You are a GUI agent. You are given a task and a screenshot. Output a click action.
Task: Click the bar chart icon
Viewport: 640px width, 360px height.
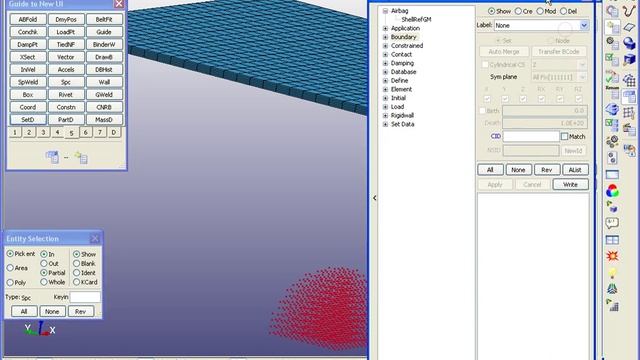pyautogui.click(x=612, y=305)
